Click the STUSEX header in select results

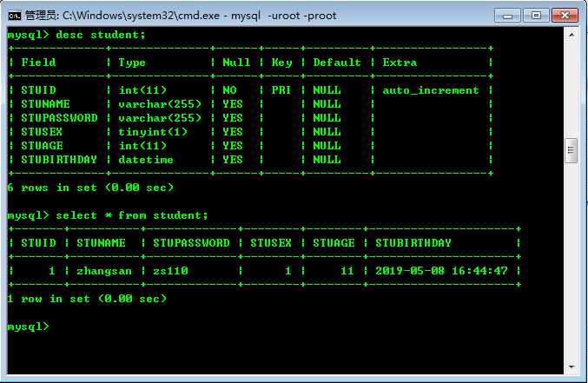[x=271, y=243]
